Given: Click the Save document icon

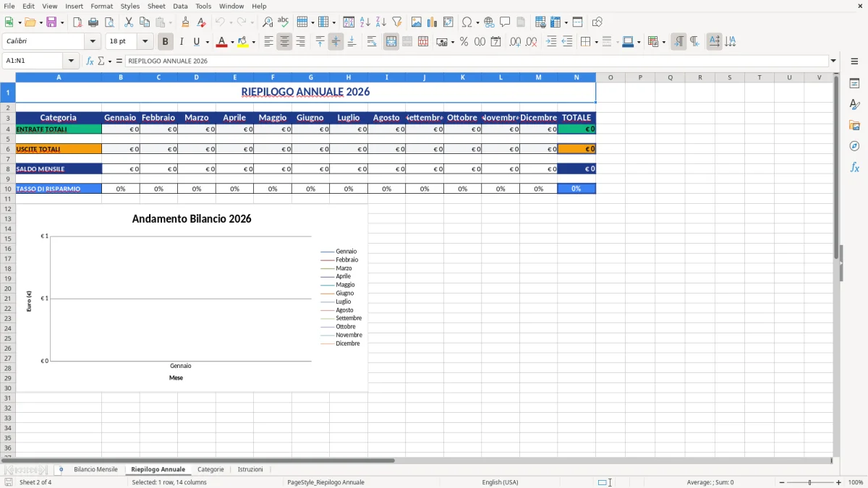Looking at the screenshot, I should pyautogui.click(x=51, y=22).
